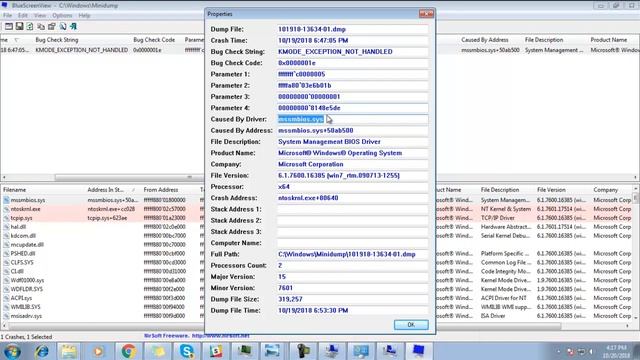This screenshot has height=360, width=640.
Task: Click the Crash Address field in Properties
Action: pos(353,198)
